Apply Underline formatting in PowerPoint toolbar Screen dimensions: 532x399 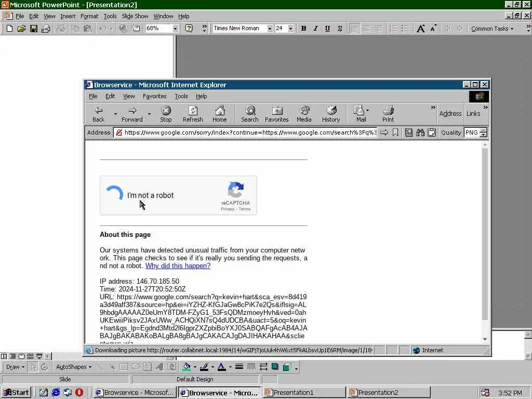(327, 29)
